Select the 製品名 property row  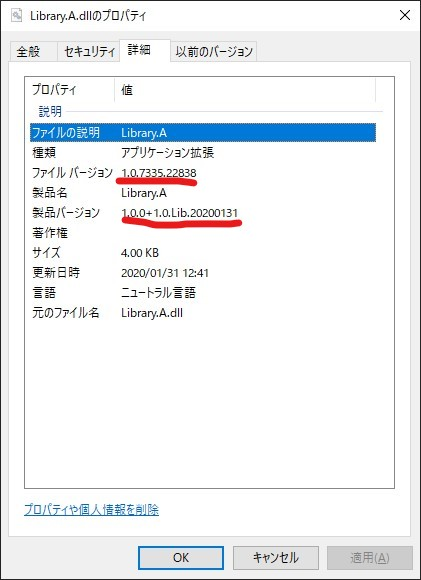point(203,193)
